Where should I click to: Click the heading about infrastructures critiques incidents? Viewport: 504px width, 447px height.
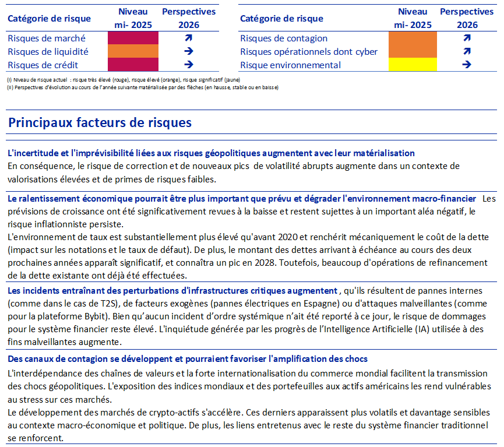(x=172, y=291)
